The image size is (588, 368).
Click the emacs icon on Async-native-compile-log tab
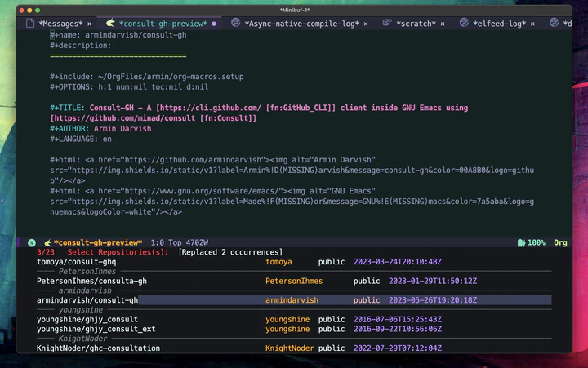click(x=235, y=23)
